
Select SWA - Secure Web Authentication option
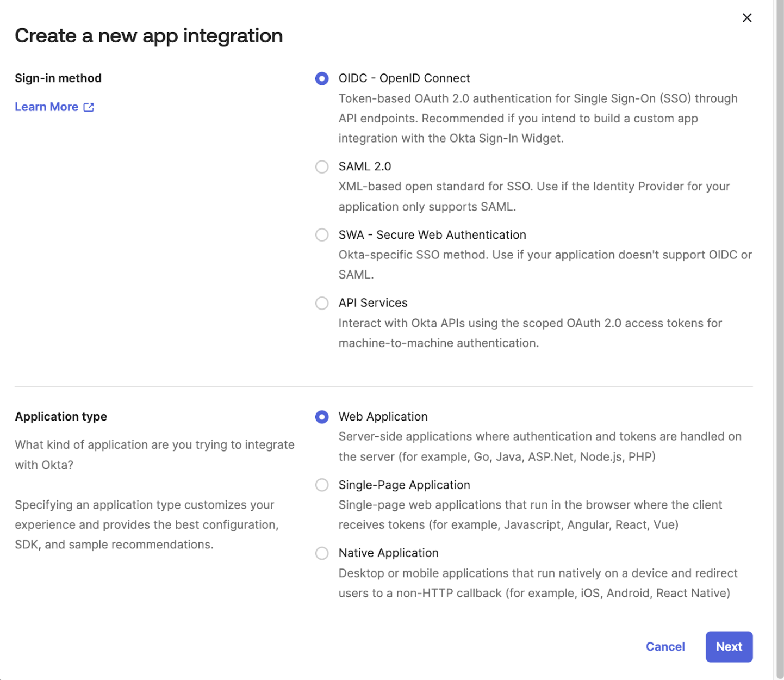(x=322, y=235)
